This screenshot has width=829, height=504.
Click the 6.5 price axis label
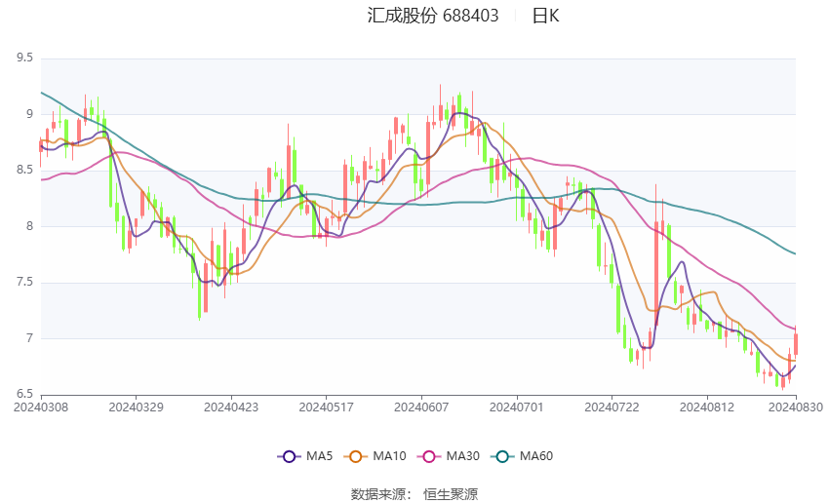pos(24,394)
